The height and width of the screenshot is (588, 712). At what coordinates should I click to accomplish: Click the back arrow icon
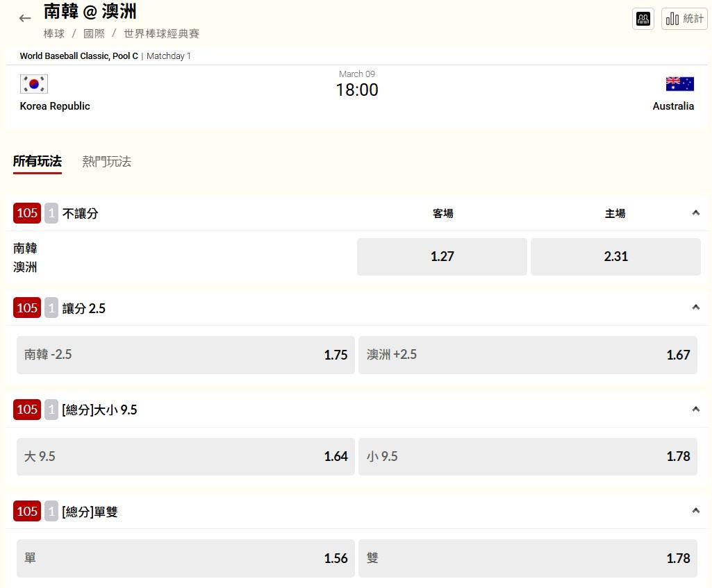[x=25, y=19]
